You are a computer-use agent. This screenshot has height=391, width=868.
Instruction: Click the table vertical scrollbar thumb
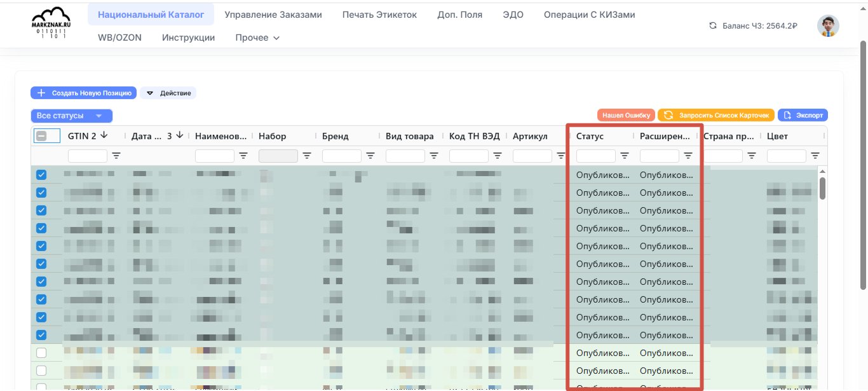click(x=823, y=188)
